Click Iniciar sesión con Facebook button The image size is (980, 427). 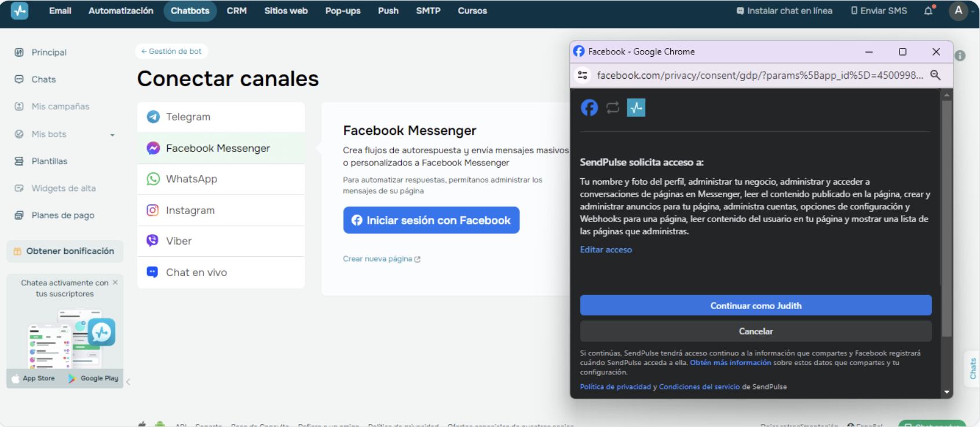point(431,220)
